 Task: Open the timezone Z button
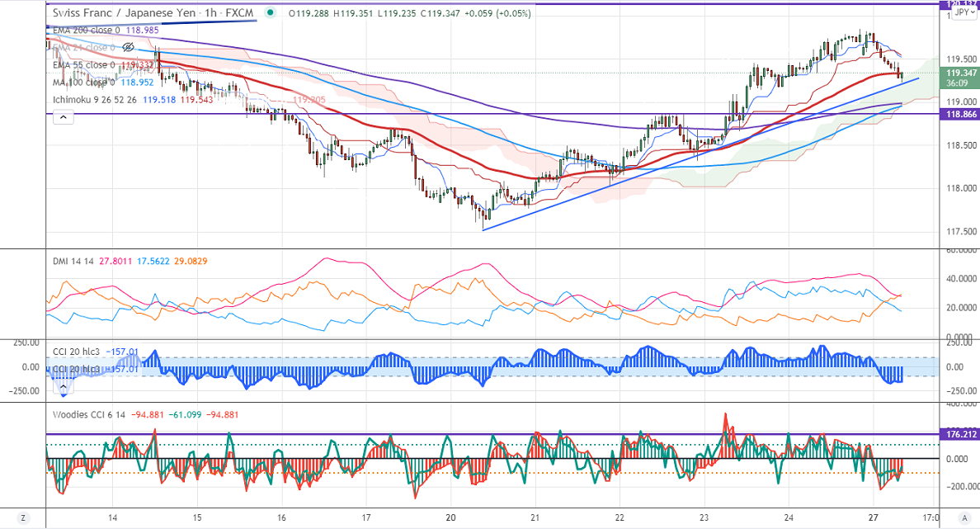coord(23,517)
